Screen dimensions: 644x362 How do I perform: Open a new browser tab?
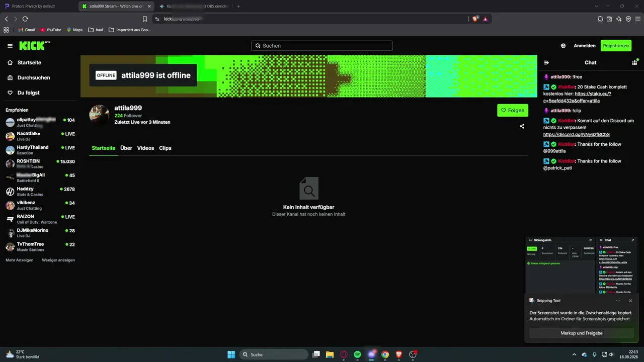click(238, 7)
